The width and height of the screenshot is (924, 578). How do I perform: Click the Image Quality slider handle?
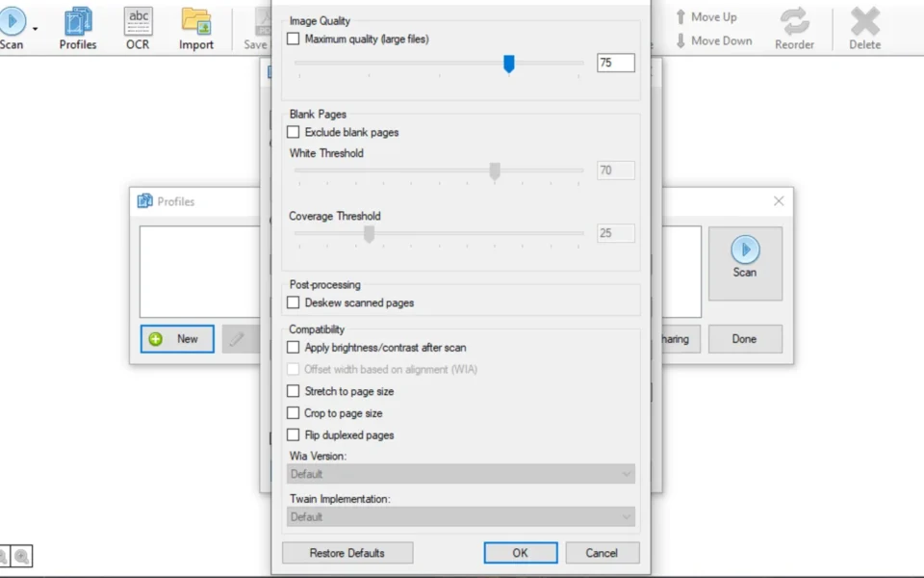pyautogui.click(x=509, y=64)
